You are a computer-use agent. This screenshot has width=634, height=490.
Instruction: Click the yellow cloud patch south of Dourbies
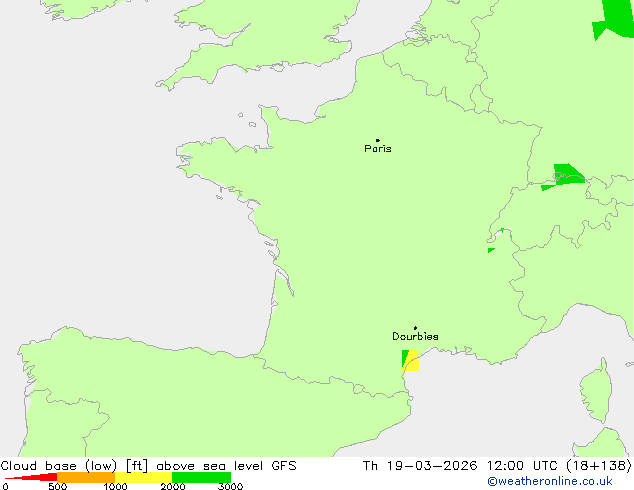pyautogui.click(x=412, y=362)
